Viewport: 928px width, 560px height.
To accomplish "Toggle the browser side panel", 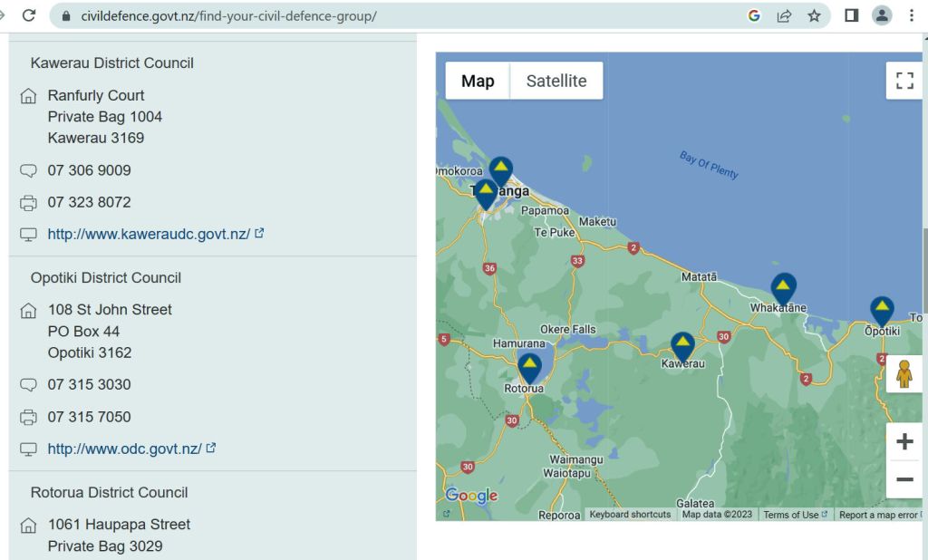I will click(x=851, y=15).
